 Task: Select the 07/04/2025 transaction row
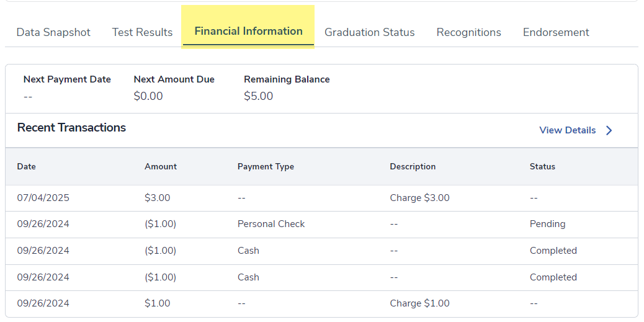(x=43, y=198)
